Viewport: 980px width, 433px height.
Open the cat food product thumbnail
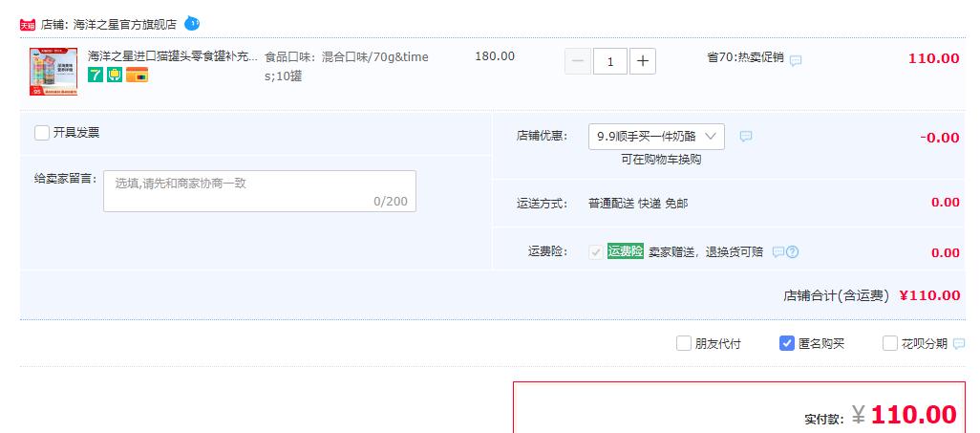pyautogui.click(x=53, y=72)
